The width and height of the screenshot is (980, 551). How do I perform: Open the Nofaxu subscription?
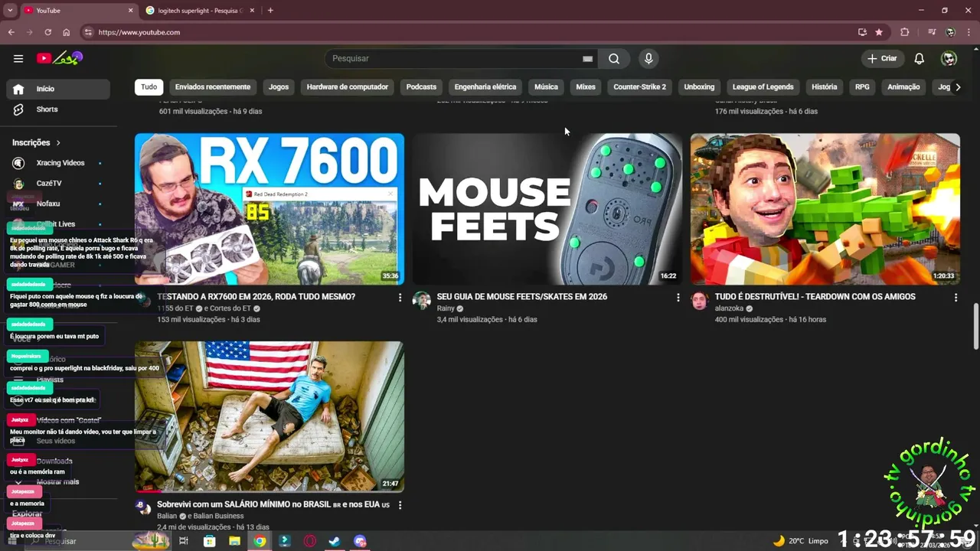pos(58,204)
